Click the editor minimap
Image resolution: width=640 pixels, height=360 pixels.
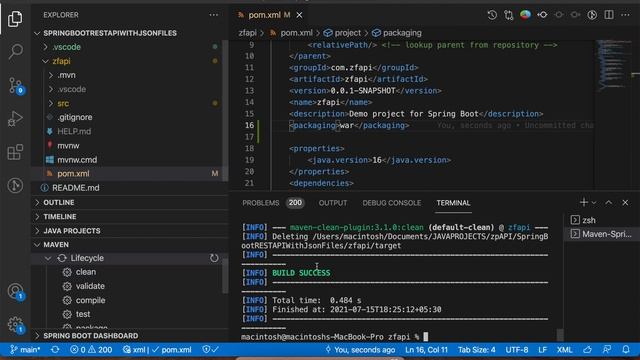[614, 65]
